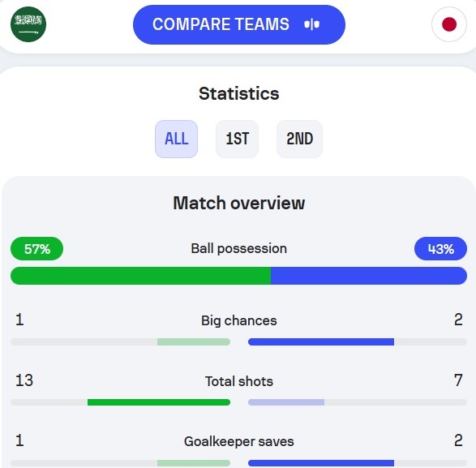Click the 43% possession badge
The height and width of the screenshot is (468, 476).
coord(440,249)
